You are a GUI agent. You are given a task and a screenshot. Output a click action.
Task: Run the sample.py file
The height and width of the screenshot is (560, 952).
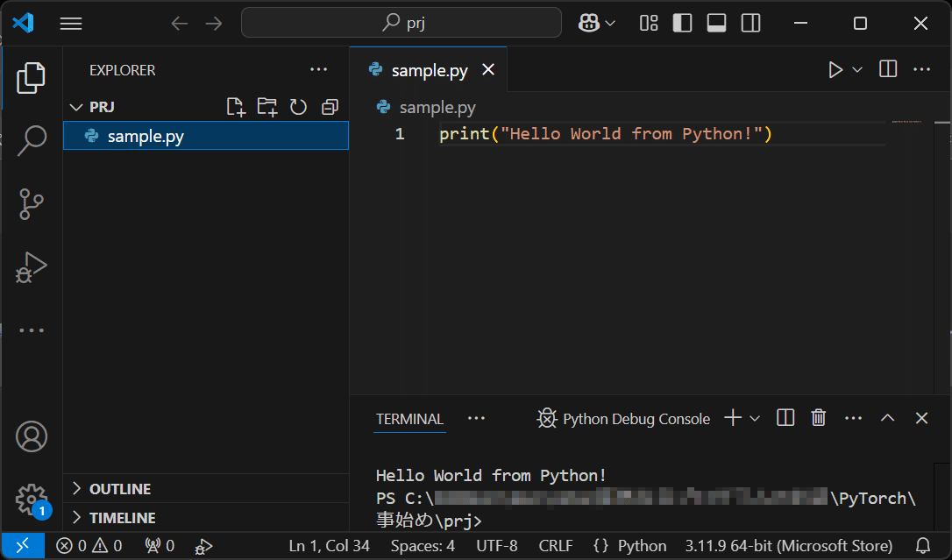[x=834, y=69]
